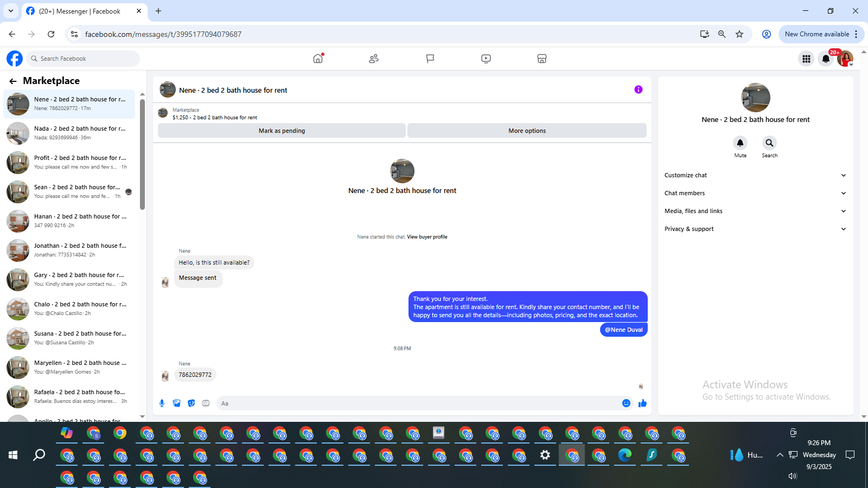Open Nada's 2 bed 2 bath conversation
The image size is (868, 488).
tap(69, 133)
